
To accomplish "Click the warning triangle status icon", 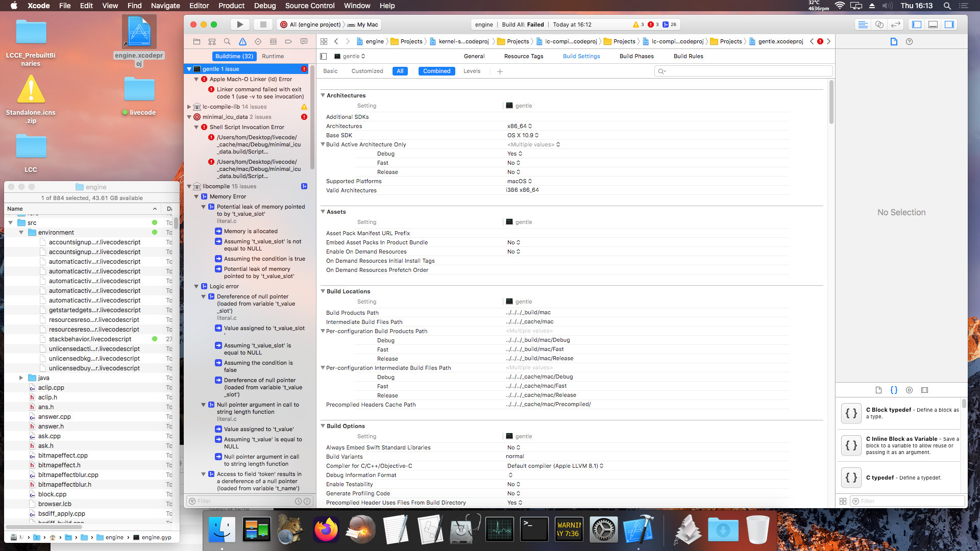I will point(635,25).
